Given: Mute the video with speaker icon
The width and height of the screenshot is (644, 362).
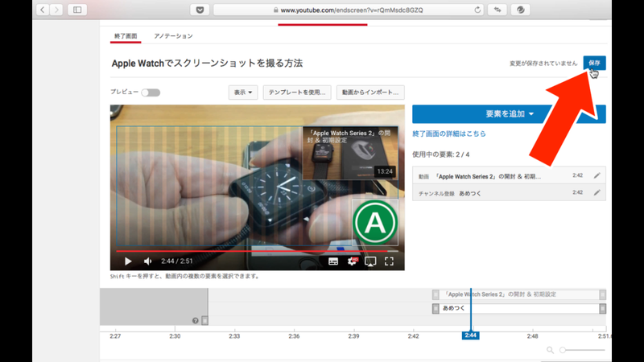Looking at the screenshot, I should coord(148,261).
